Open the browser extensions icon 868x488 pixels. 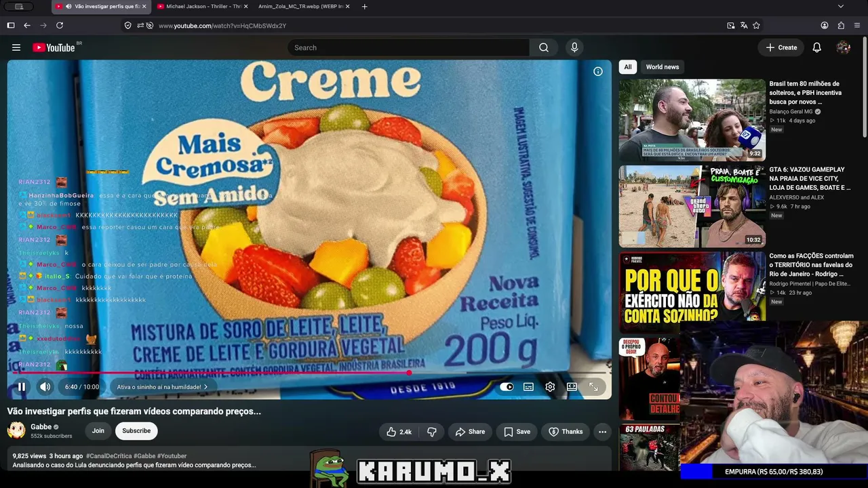pos(841,26)
